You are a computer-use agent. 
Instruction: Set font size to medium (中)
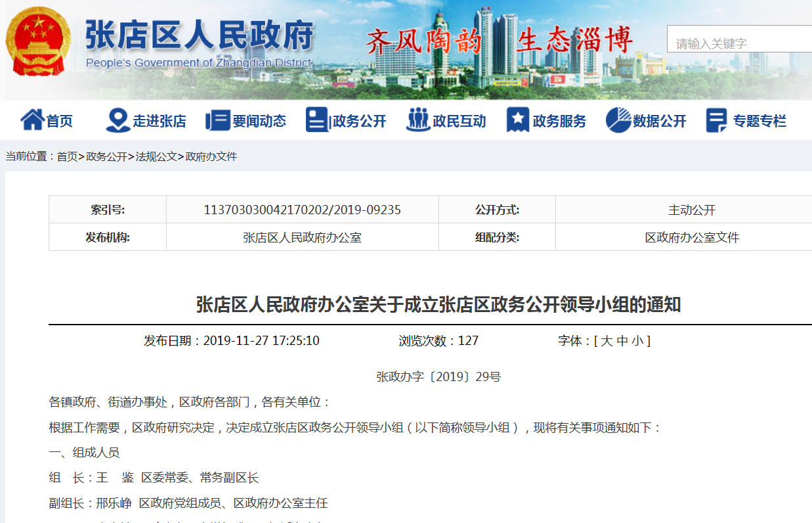622,341
